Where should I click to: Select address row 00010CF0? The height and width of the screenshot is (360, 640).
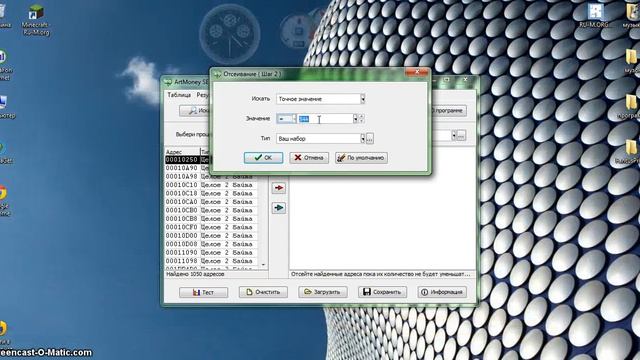coord(211,227)
